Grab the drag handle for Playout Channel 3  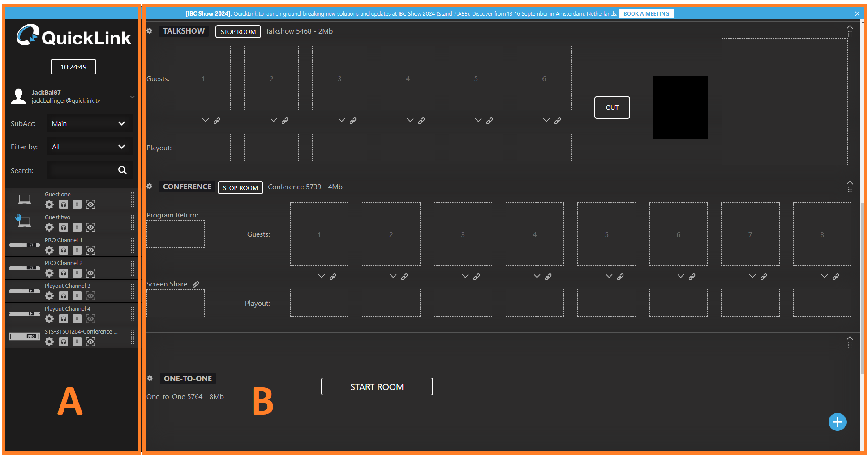(x=132, y=291)
